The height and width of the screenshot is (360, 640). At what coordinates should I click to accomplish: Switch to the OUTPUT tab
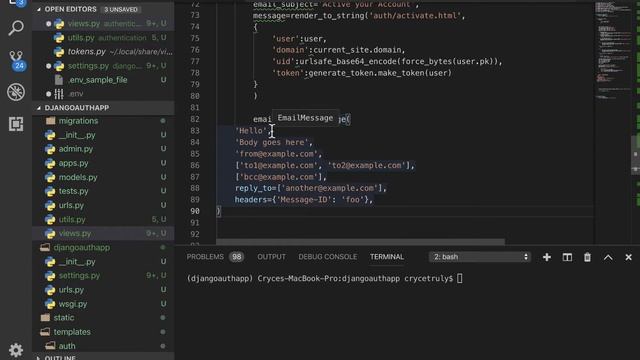(271, 257)
